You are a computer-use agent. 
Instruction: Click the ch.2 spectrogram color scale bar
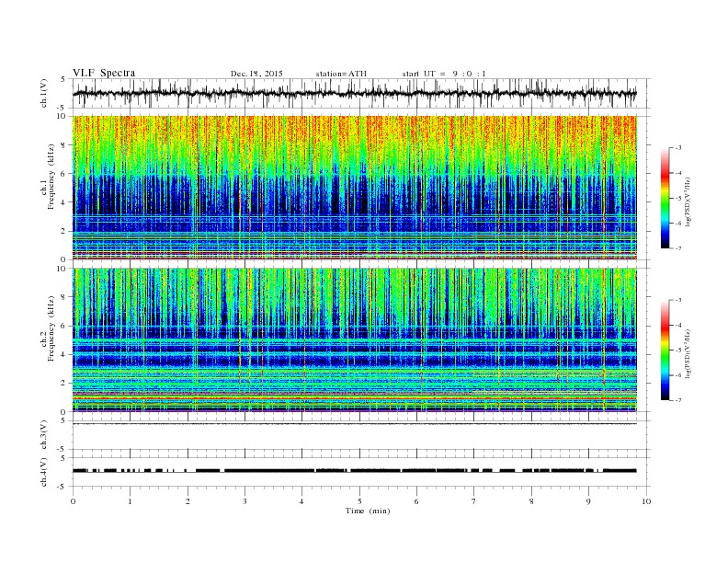click(x=665, y=350)
